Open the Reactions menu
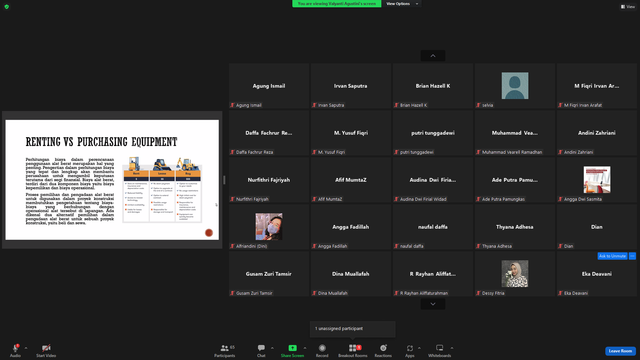 [x=383, y=350]
